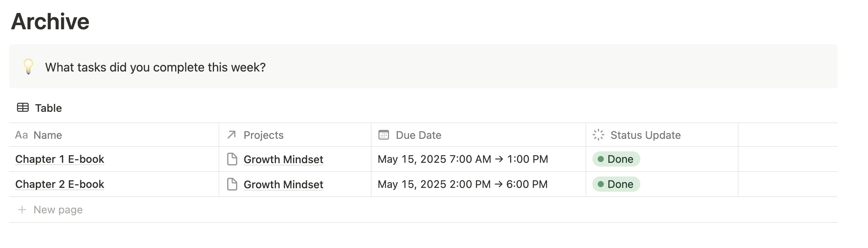This screenshot has width=868, height=248.
Task: Click the Status Update spinner icon
Action: pyautogui.click(x=598, y=135)
